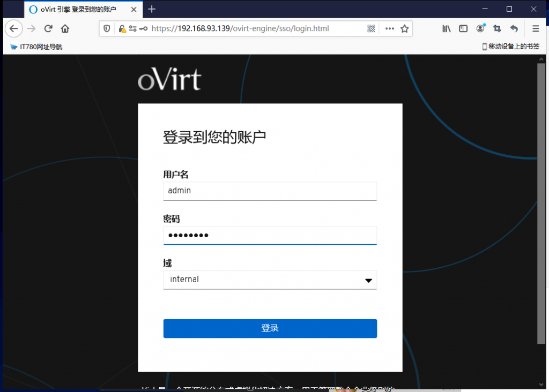
Task: Show connection security lock warning
Action: pos(122,28)
